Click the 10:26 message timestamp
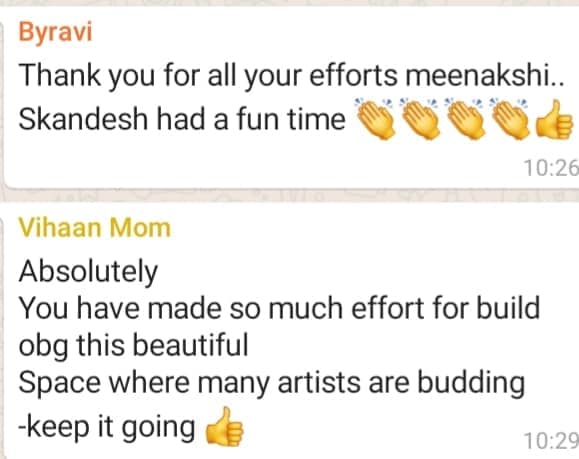579x459 pixels. pyautogui.click(x=551, y=168)
